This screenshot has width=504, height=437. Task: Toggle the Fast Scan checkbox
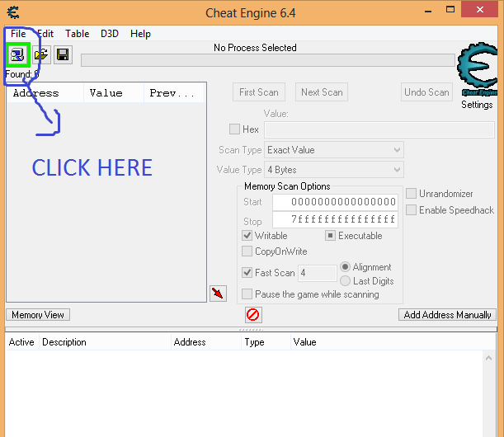[x=247, y=273]
